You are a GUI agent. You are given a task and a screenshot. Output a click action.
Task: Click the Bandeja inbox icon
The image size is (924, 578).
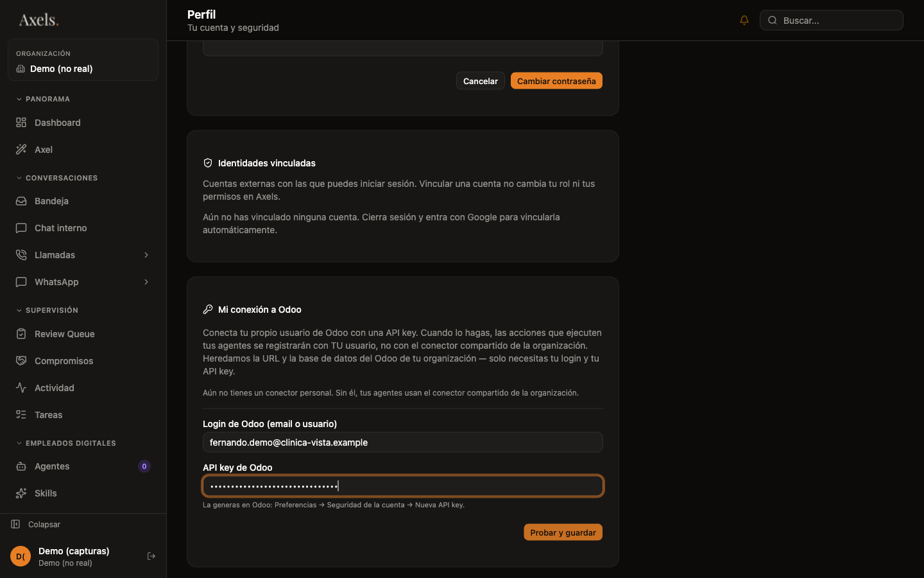pyautogui.click(x=21, y=201)
